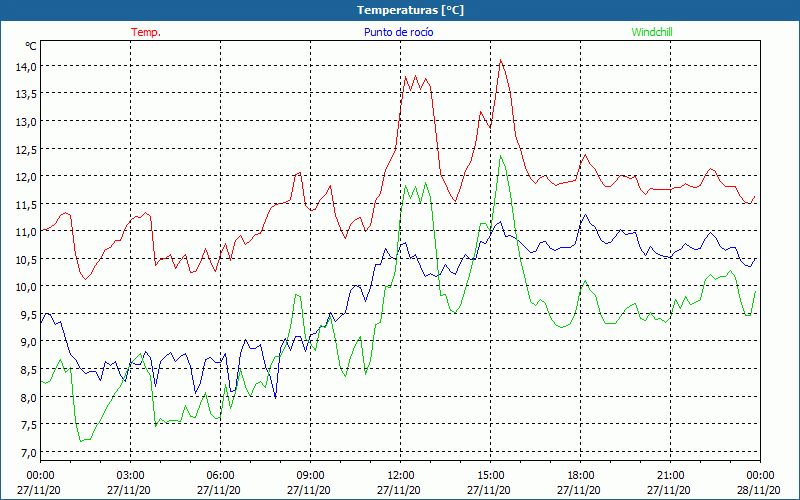800x500 pixels.
Task: Click the 03:00 time axis label
Action: tap(130, 475)
